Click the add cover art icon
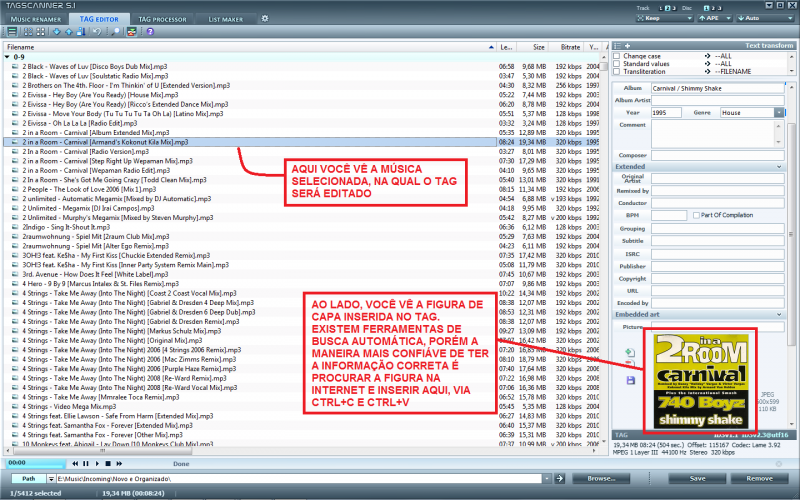This screenshot has width=800, height=500. coord(631,353)
